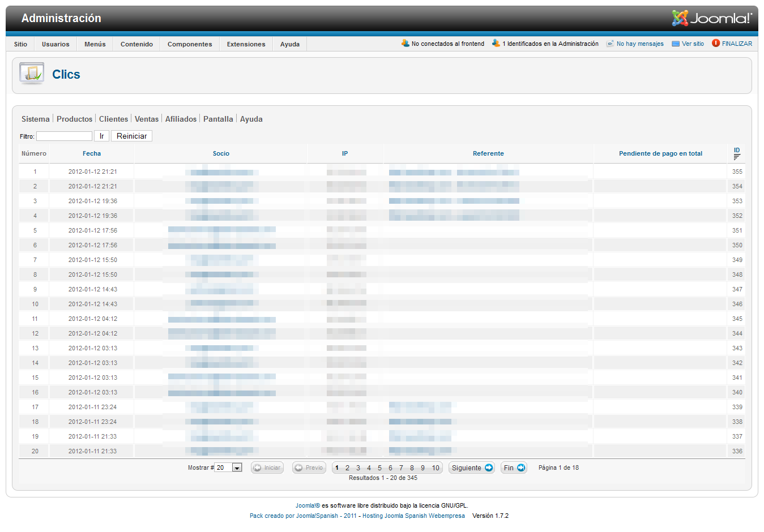Click the Versión 1.7.2 footer text
Screen dimensions: 764x532
pos(490,516)
